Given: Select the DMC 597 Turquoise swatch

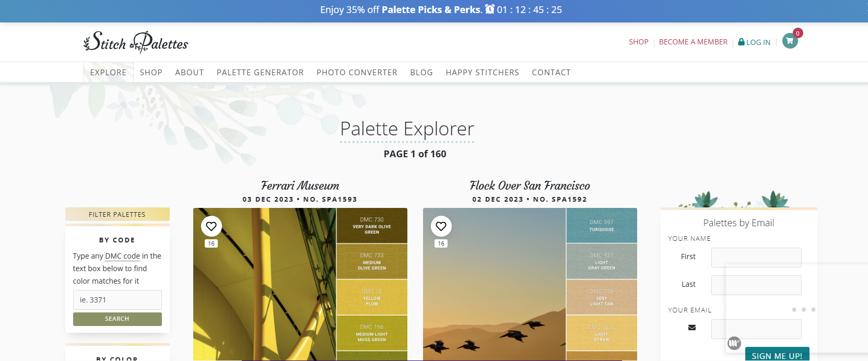Looking at the screenshot, I should coord(602,226).
